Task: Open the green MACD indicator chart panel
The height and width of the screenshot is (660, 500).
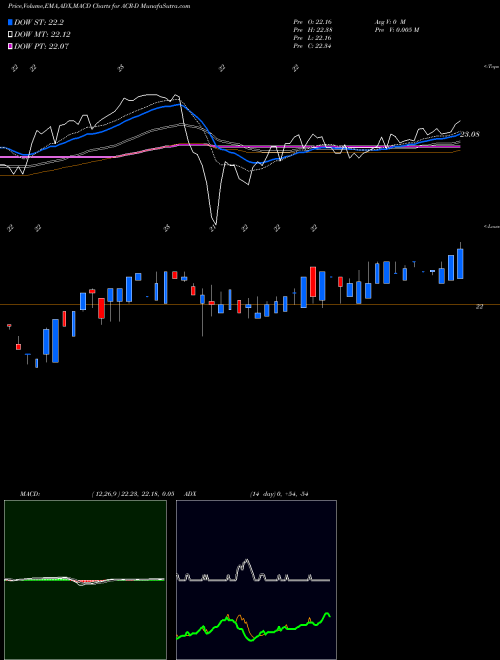Action: point(85,580)
